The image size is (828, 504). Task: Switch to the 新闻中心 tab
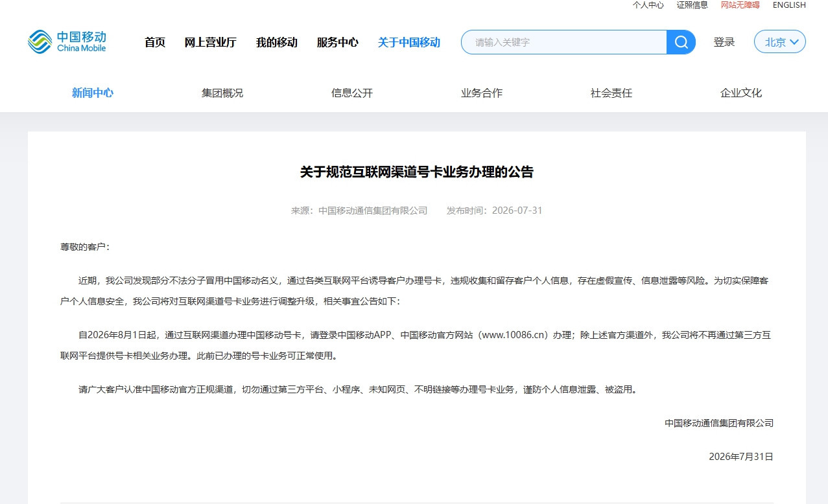93,93
